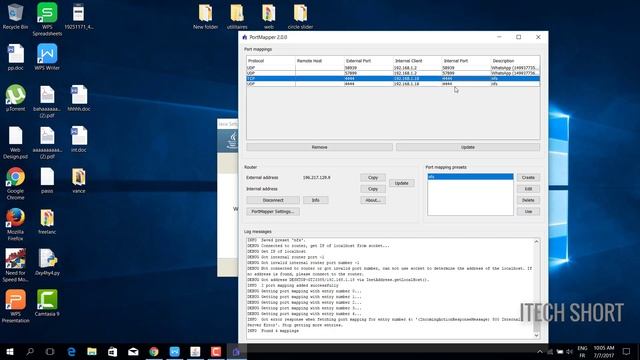Remove the selected port mapping
This screenshot has height=360, width=640.
click(319, 147)
